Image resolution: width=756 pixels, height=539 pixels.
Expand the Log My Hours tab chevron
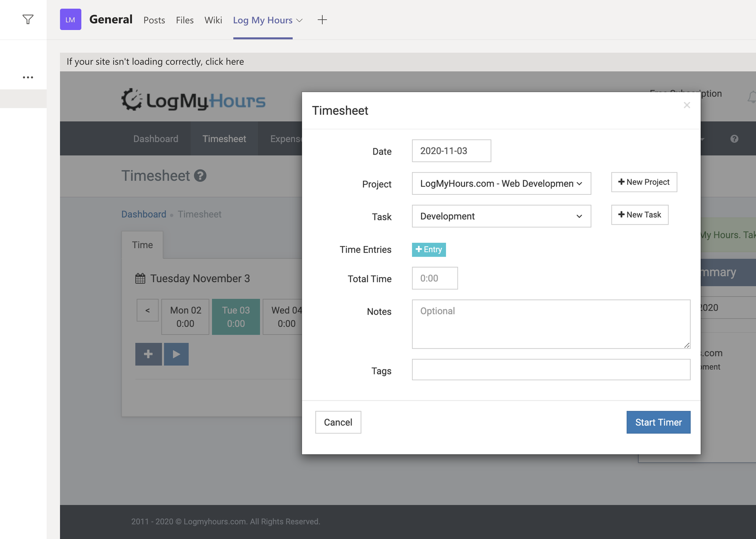(x=299, y=20)
